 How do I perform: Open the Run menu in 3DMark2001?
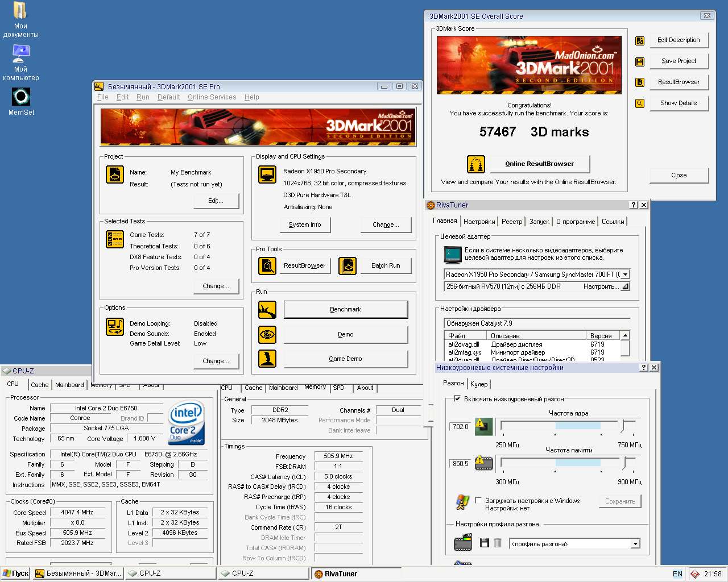click(x=143, y=97)
